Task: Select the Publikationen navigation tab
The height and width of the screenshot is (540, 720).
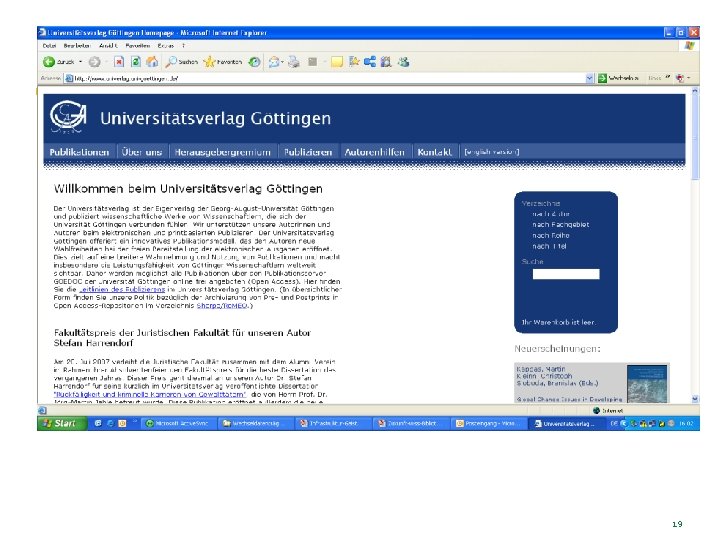Action: point(79,152)
